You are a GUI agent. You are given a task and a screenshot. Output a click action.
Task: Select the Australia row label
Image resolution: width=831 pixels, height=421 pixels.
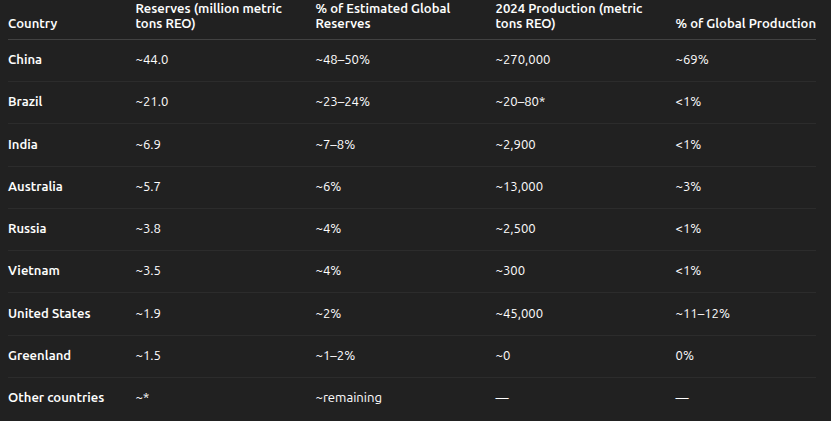pos(35,187)
